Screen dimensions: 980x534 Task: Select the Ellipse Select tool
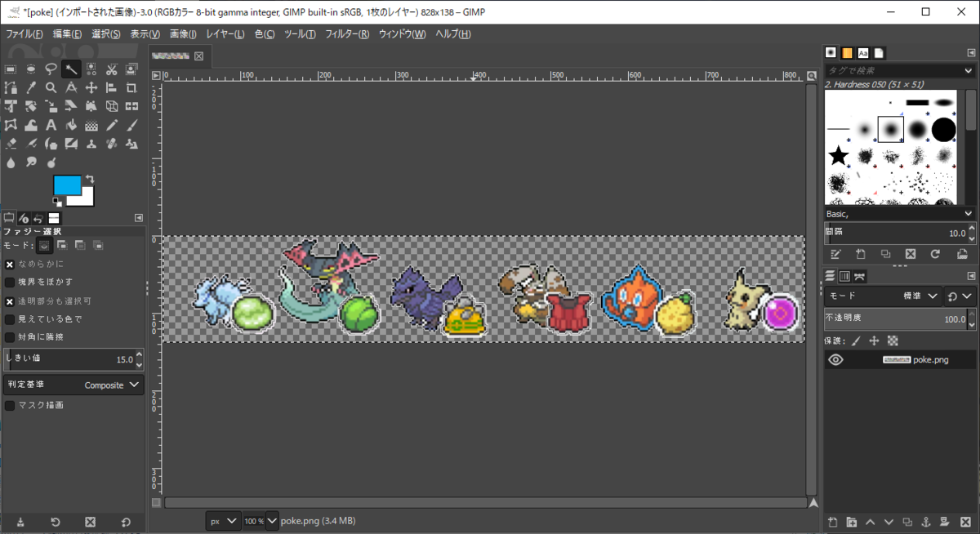tap(31, 69)
